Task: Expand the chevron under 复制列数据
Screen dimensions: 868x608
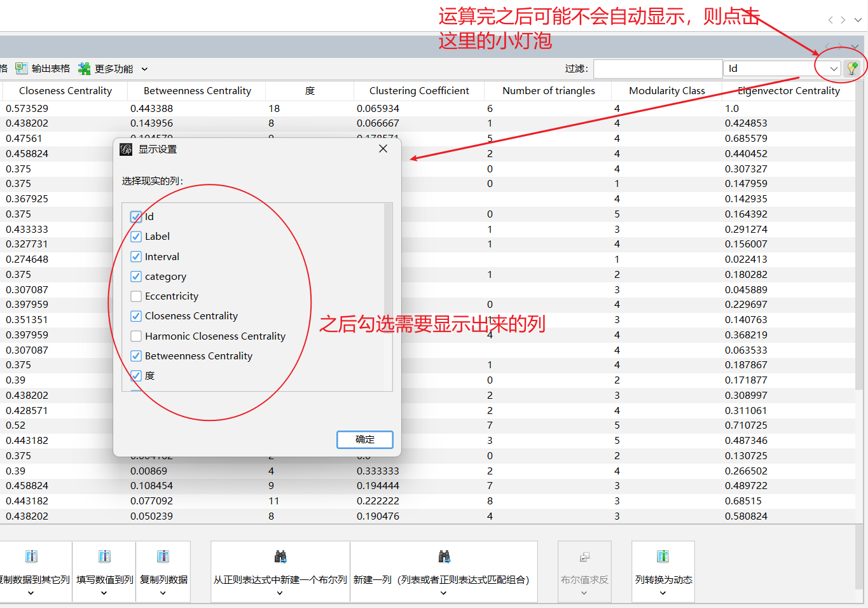Action: 163,593
